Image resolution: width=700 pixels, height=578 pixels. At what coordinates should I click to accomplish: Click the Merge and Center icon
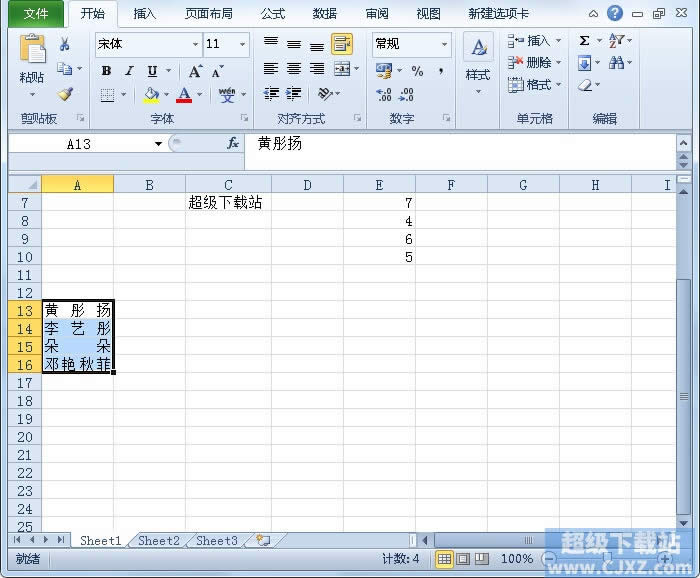click(342, 69)
